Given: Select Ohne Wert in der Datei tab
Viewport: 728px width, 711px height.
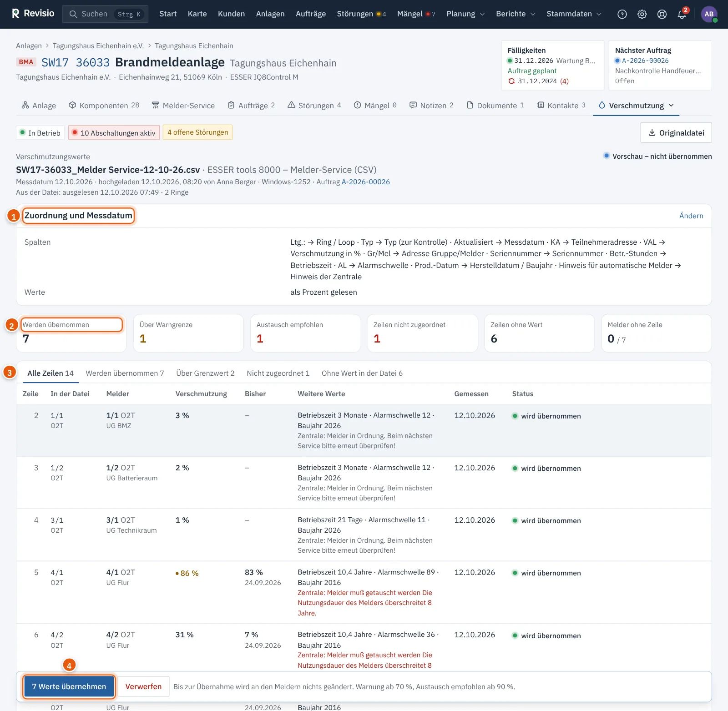Looking at the screenshot, I should coord(362,373).
